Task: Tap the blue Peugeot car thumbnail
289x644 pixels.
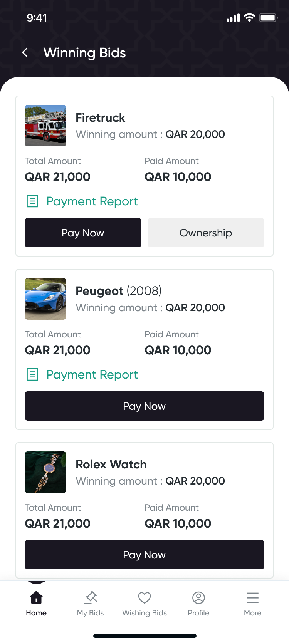Action: (45, 299)
